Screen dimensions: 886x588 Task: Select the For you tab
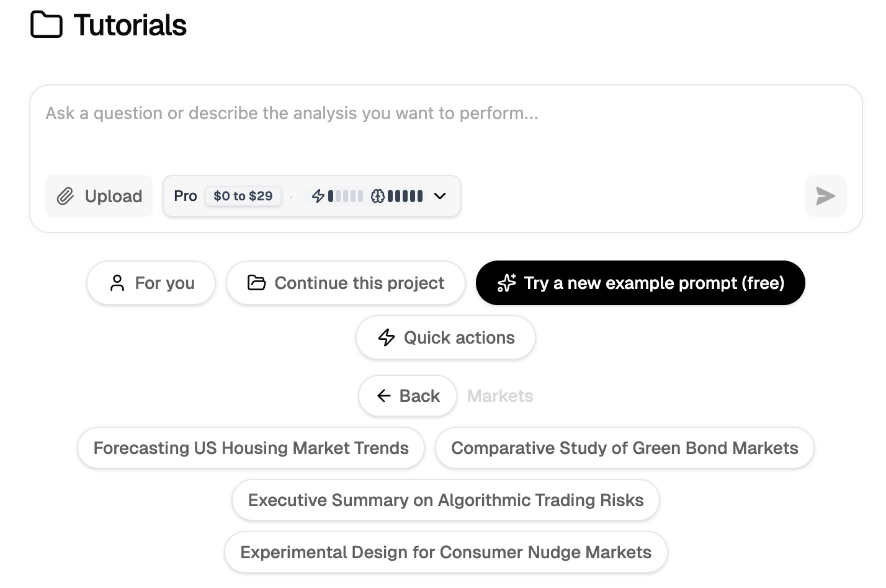[151, 283]
